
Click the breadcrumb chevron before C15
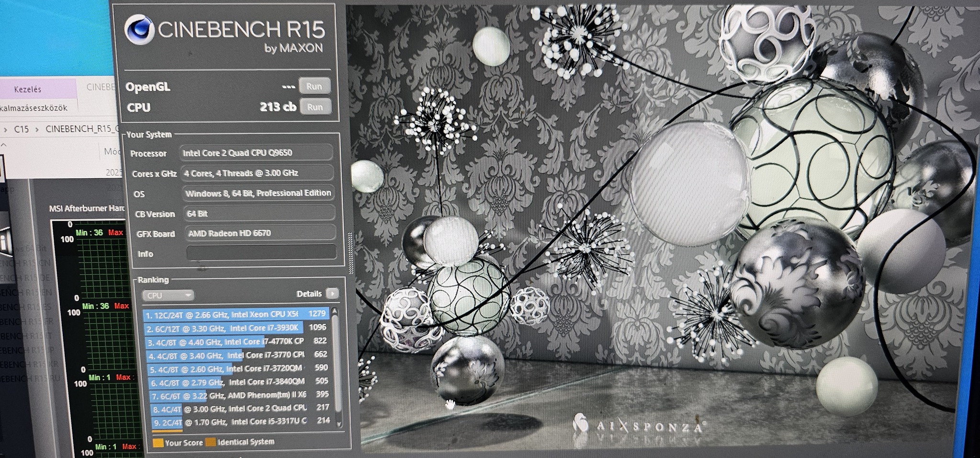click(x=5, y=130)
